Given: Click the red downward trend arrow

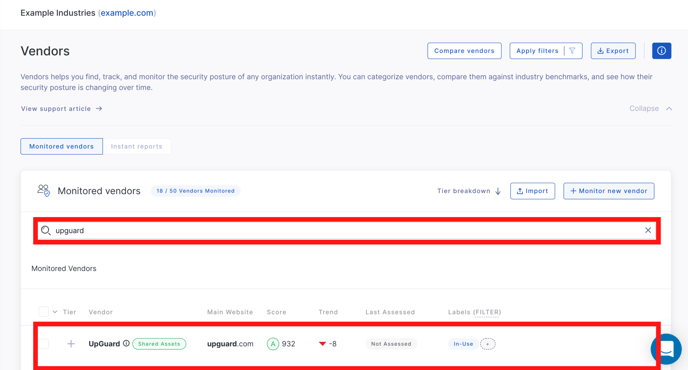Looking at the screenshot, I should point(322,344).
